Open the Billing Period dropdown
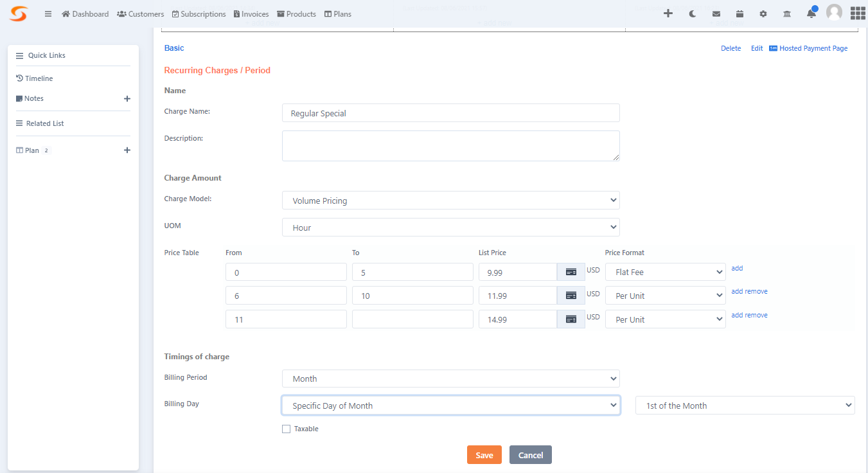868x473 pixels. tap(450, 379)
